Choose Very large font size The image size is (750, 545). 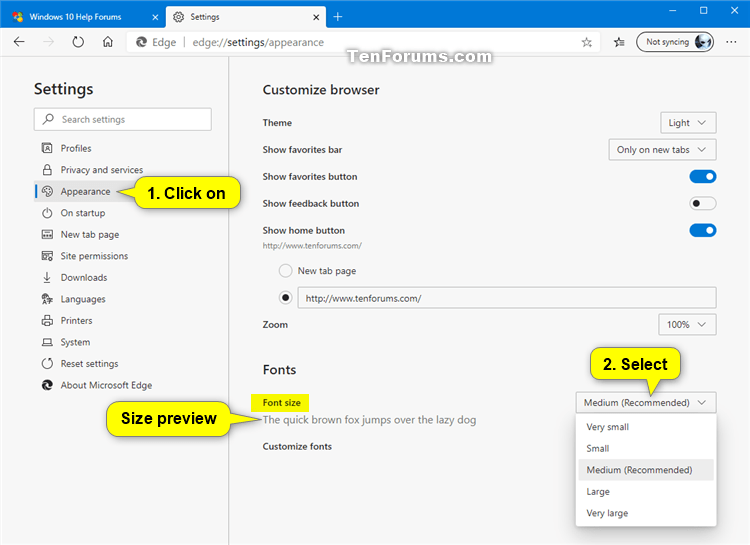point(646,513)
